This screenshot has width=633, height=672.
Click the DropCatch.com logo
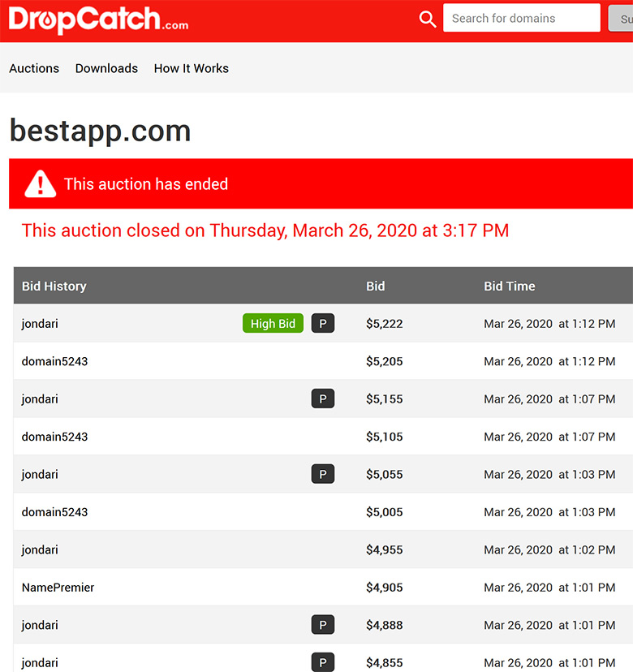[x=98, y=19]
